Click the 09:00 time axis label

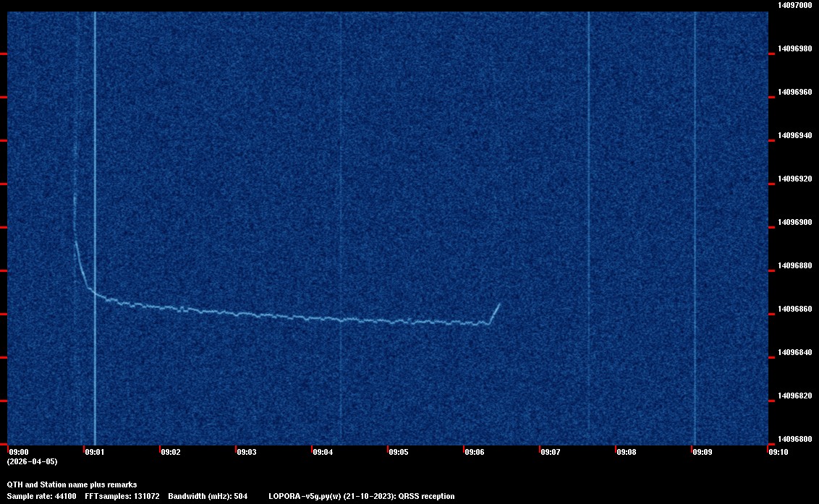click(x=19, y=452)
